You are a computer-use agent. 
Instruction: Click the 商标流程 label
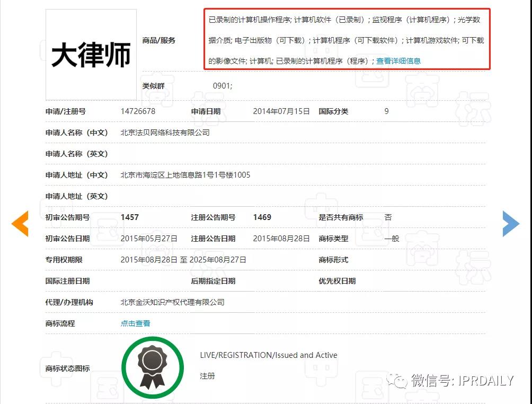(60, 323)
